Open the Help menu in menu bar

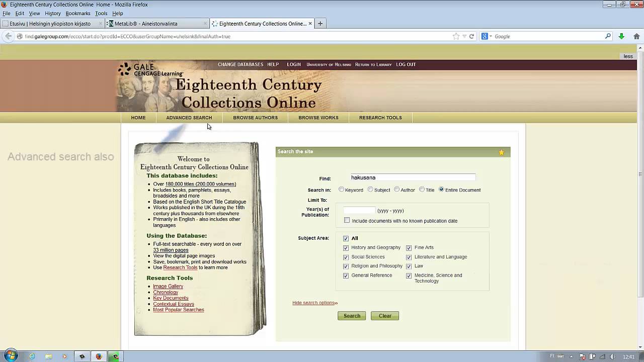click(118, 14)
